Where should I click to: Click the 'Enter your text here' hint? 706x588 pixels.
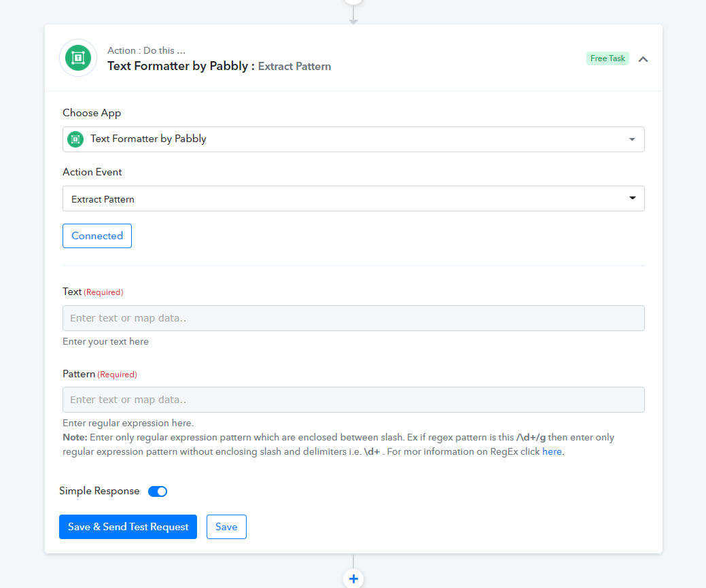click(105, 341)
